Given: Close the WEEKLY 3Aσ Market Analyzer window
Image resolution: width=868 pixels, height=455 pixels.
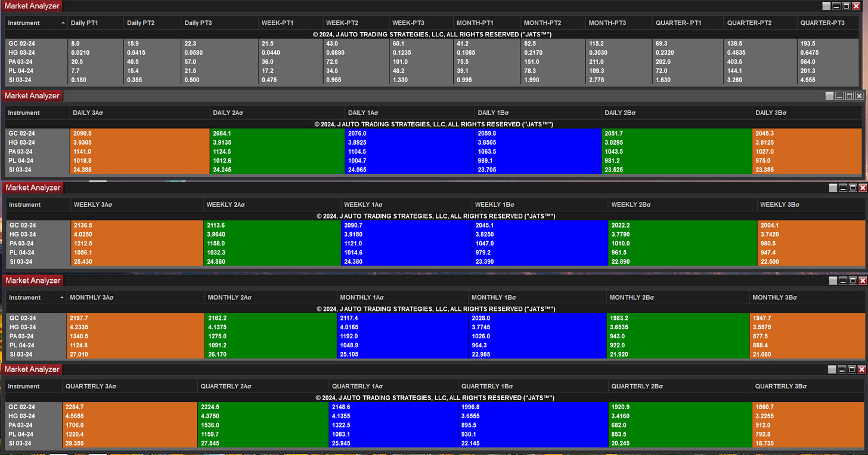Looking at the screenshot, I should pyautogui.click(x=863, y=188).
